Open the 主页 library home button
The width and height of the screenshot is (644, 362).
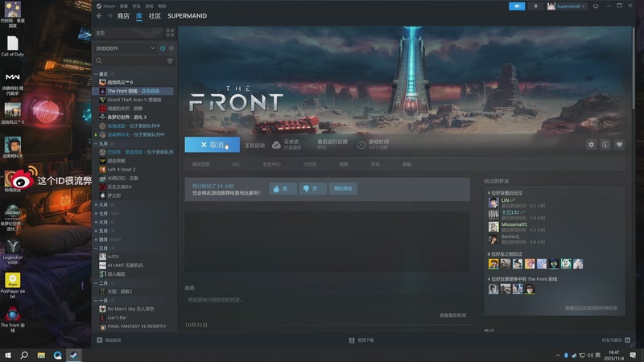click(129, 33)
